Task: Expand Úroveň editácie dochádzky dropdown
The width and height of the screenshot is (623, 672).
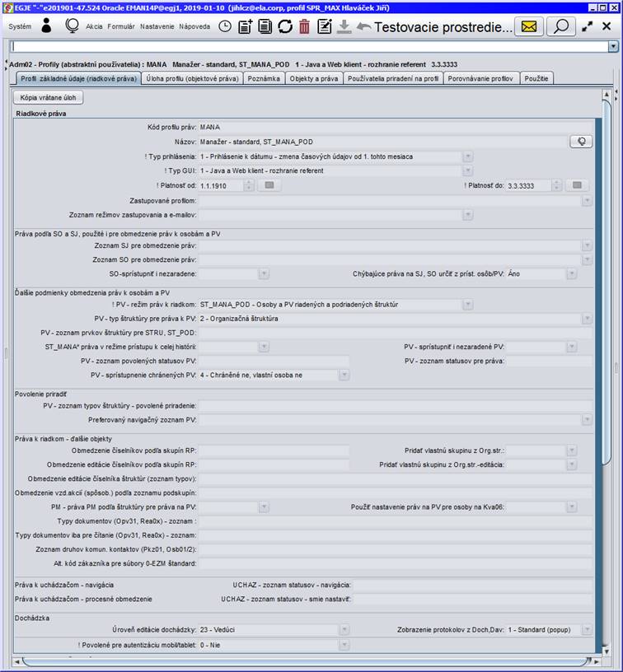Action: point(344,630)
